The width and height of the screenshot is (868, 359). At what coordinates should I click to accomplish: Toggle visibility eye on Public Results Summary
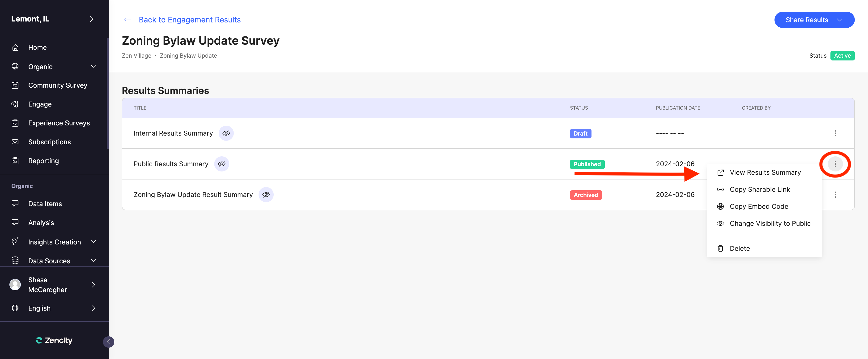click(x=222, y=164)
